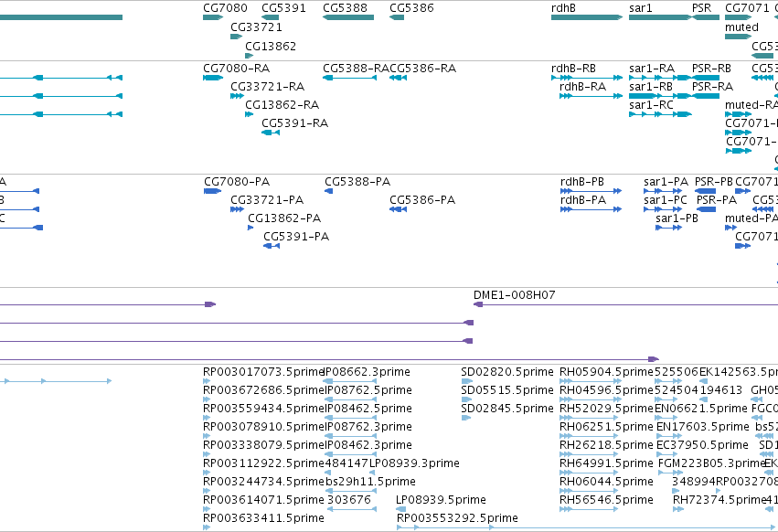Select the SD02845.5prime EST
778x532 pixels.
466,418
